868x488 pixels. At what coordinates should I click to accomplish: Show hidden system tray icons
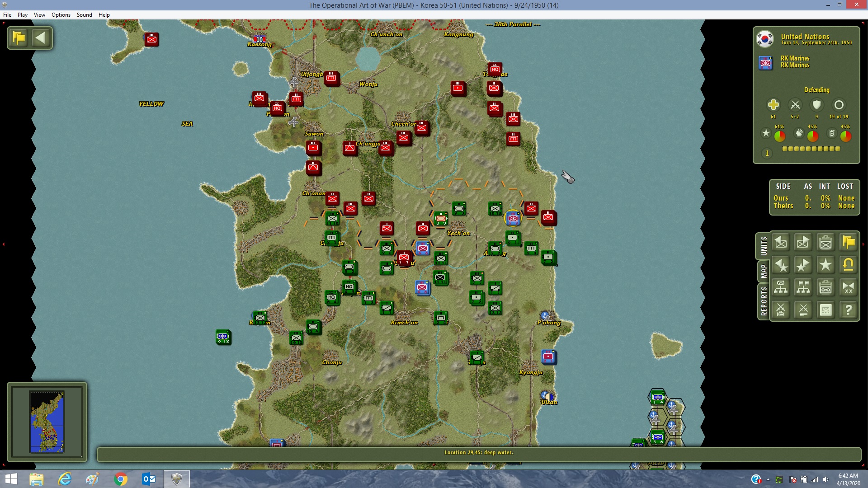(x=768, y=479)
